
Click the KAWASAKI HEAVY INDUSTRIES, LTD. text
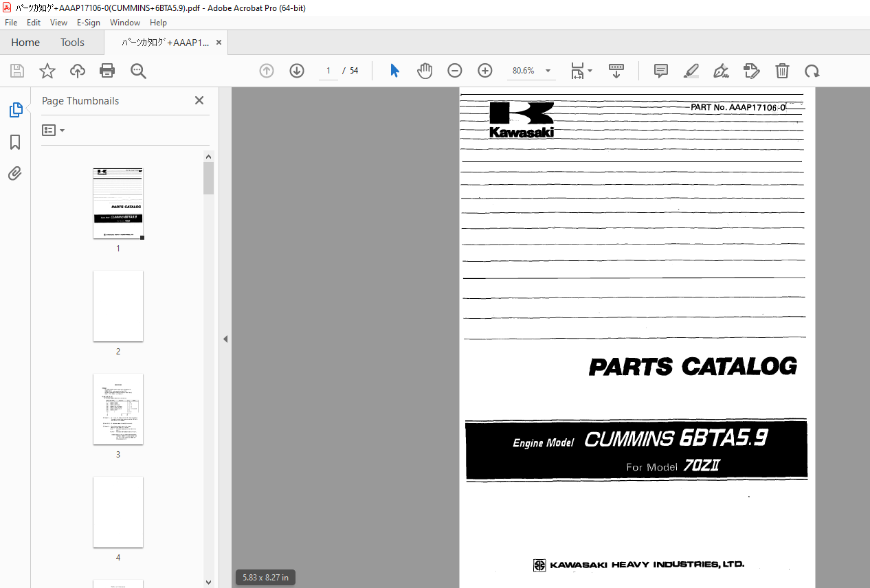638,565
